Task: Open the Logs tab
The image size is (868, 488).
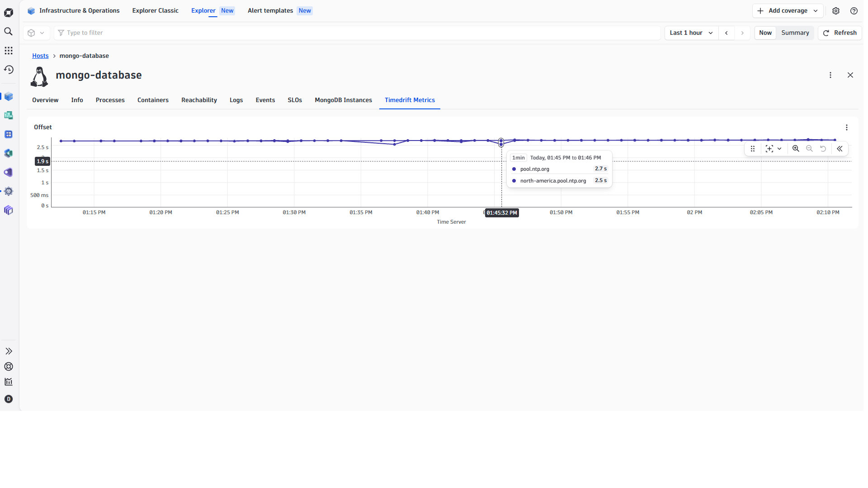Action: tap(236, 100)
